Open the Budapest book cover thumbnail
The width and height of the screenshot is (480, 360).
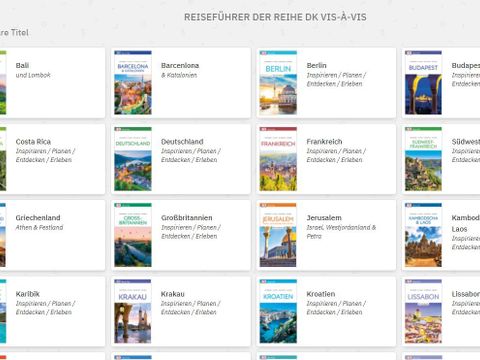click(x=423, y=83)
